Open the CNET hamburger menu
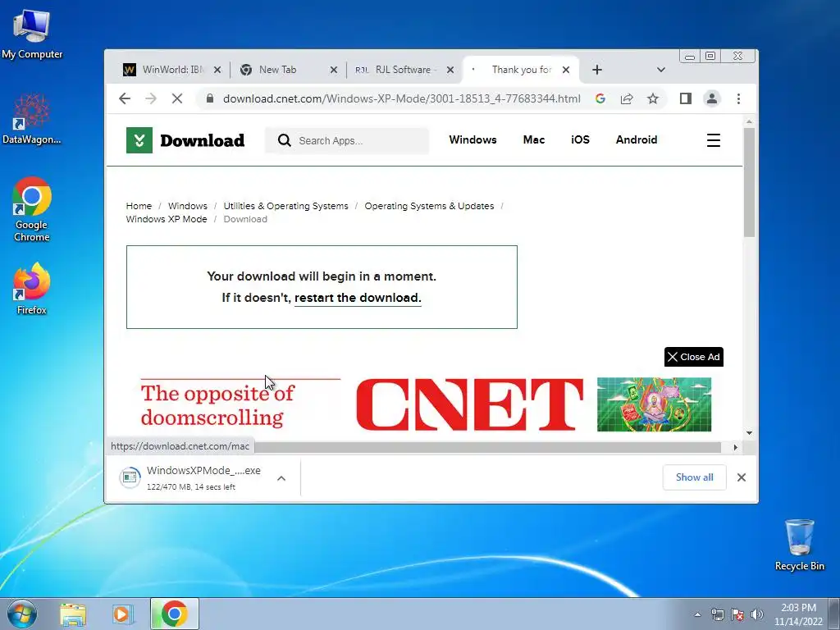The height and width of the screenshot is (630, 840). coord(713,140)
